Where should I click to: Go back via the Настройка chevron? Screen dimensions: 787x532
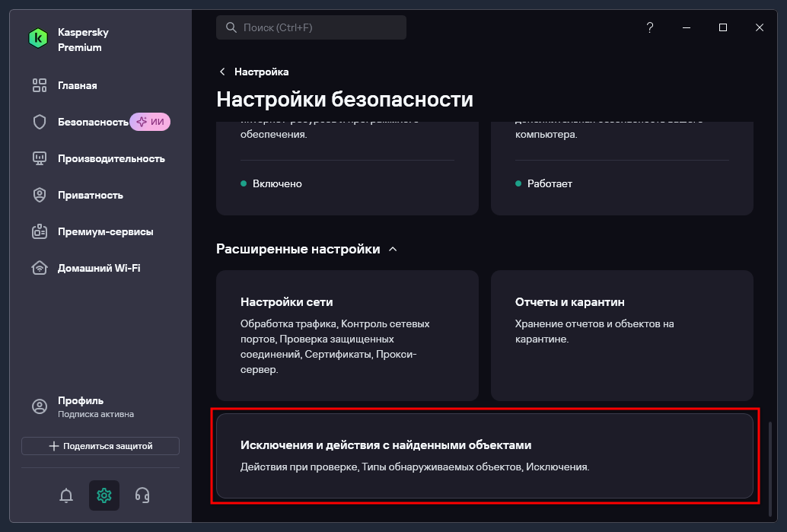click(222, 72)
